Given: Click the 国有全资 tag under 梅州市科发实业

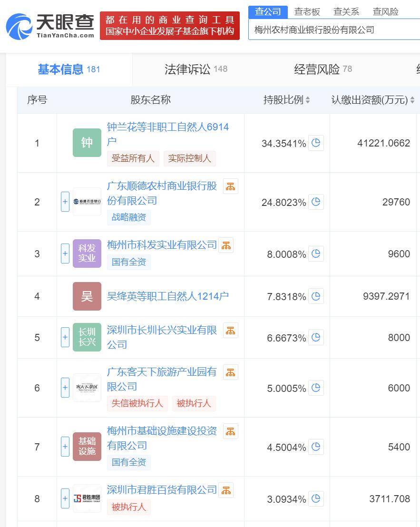Looking at the screenshot, I should coord(129,262).
